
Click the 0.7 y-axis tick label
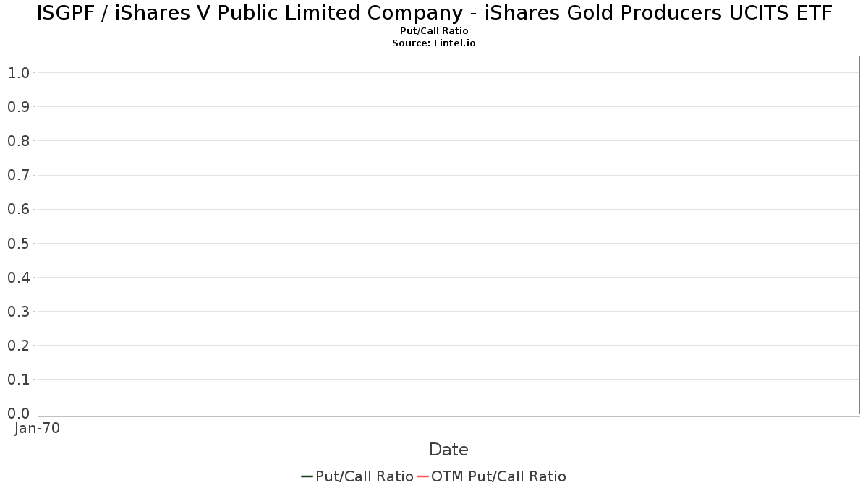pos(18,175)
